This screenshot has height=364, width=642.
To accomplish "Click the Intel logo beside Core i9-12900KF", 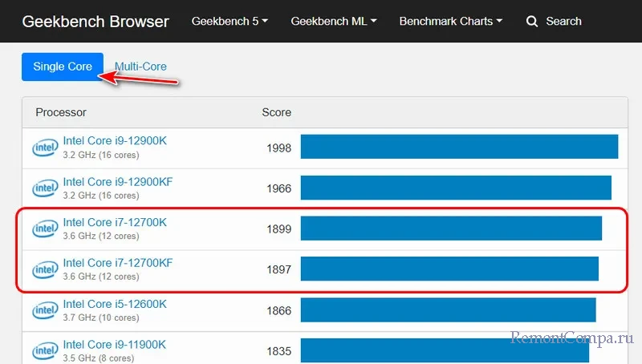I will click(x=44, y=188).
